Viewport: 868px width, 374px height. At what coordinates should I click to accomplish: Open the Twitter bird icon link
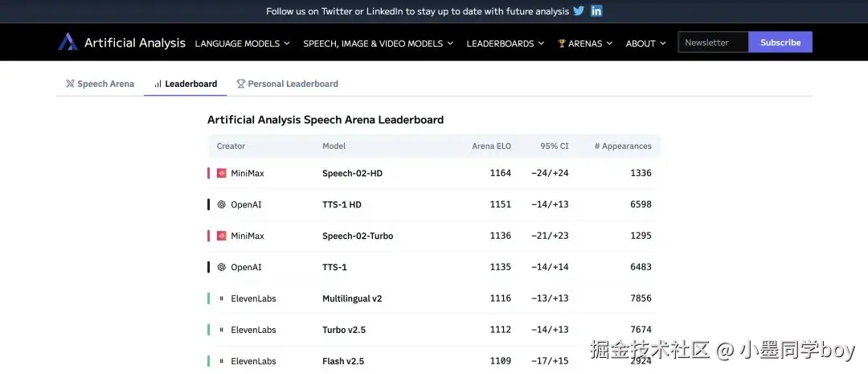[579, 10]
